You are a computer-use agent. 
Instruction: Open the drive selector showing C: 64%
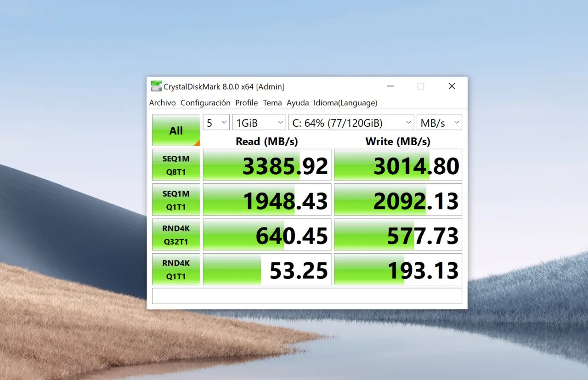point(351,123)
